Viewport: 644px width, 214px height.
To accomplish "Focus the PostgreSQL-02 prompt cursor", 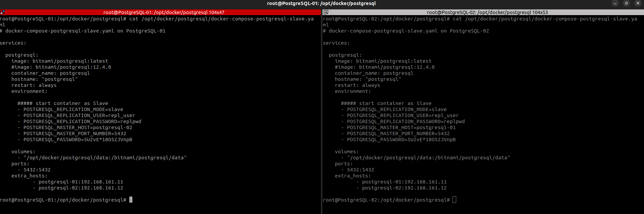I will point(454,200).
